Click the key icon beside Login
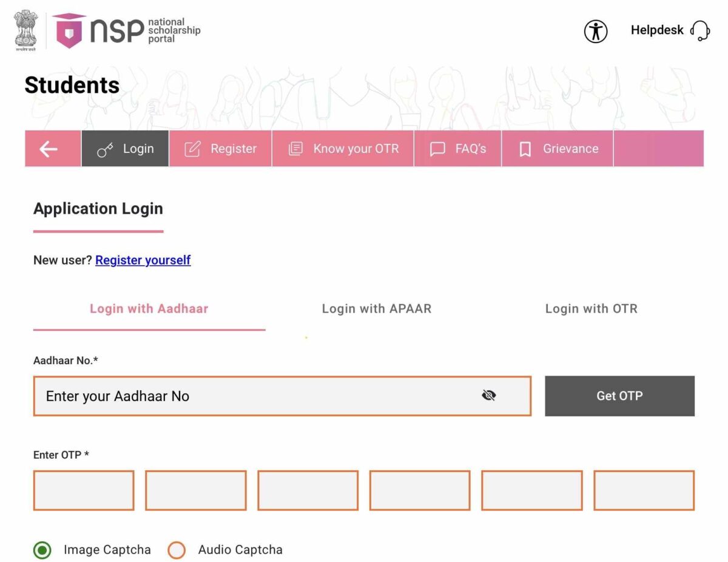728x562 pixels. point(106,150)
